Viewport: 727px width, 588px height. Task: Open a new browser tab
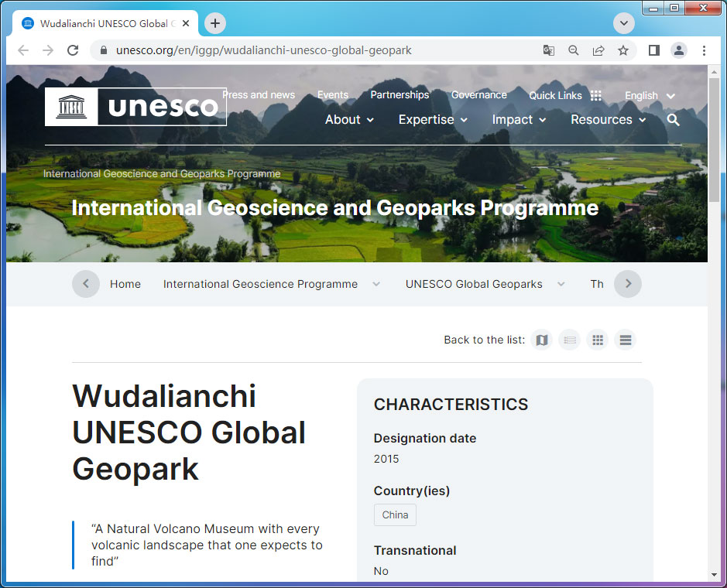[x=215, y=23]
